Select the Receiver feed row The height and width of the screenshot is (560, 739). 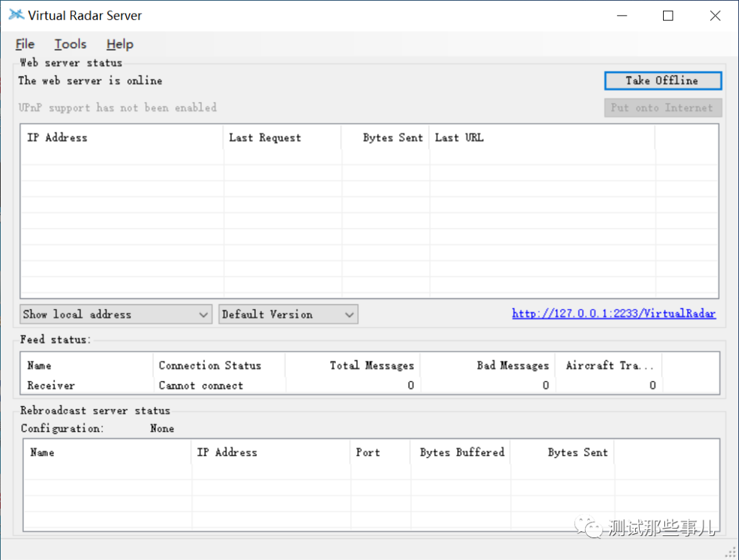tap(370, 385)
